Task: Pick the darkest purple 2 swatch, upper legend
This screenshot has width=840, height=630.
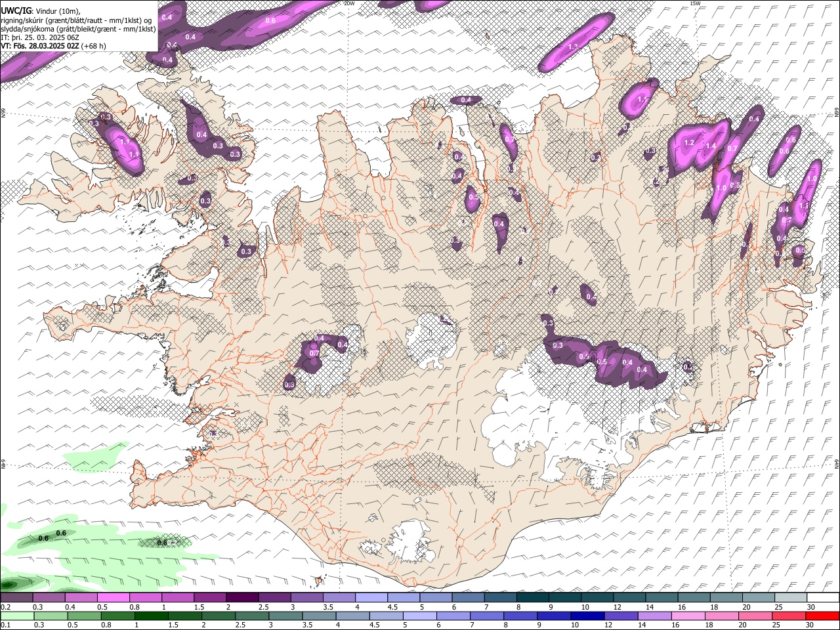Action: [242, 597]
